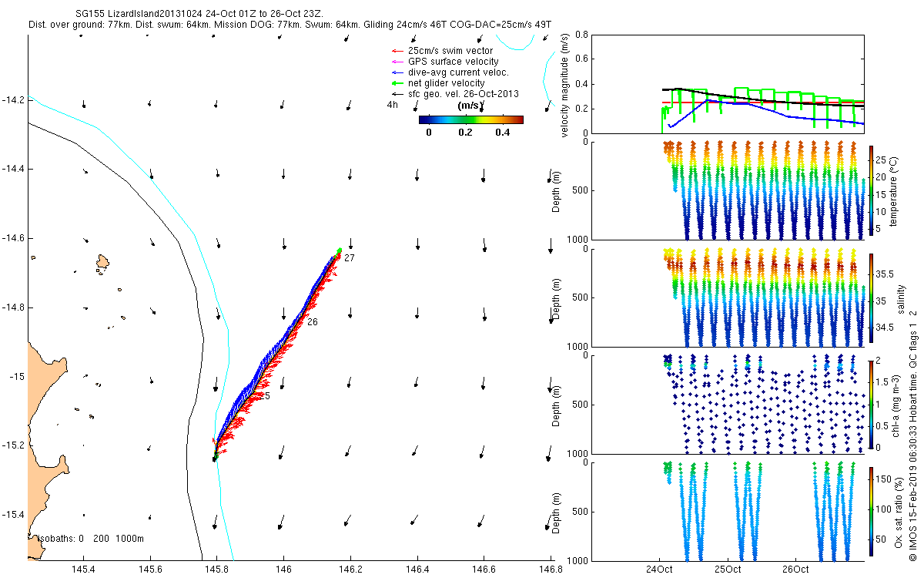Click the black sfc geo. vel. legend arrow

[397, 93]
